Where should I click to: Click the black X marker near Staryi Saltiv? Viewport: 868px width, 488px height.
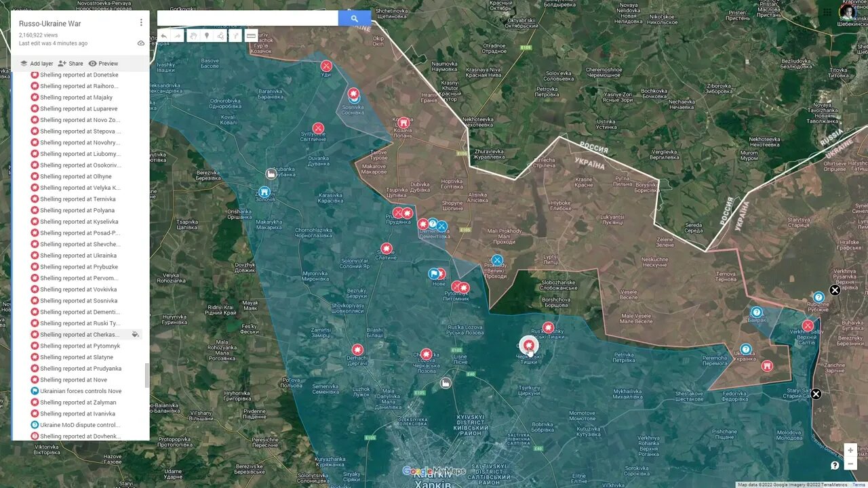[x=816, y=394]
